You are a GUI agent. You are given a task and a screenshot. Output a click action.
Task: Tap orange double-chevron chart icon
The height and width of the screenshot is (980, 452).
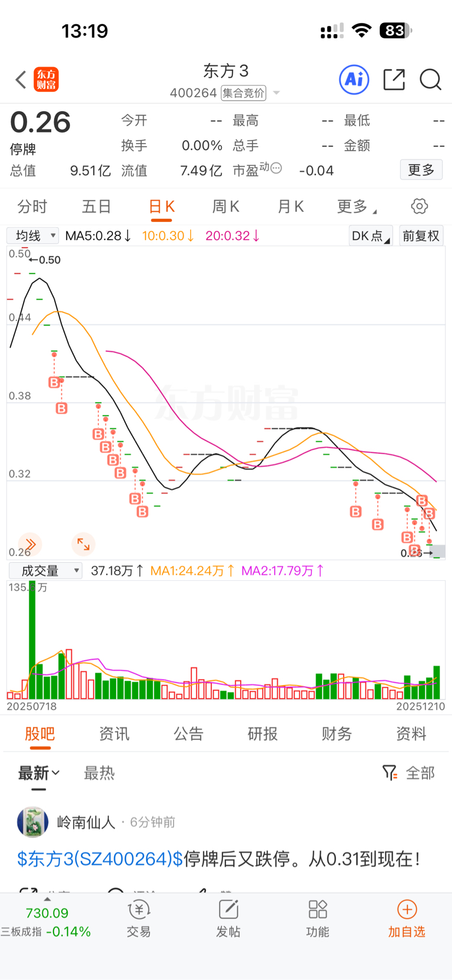30,544
